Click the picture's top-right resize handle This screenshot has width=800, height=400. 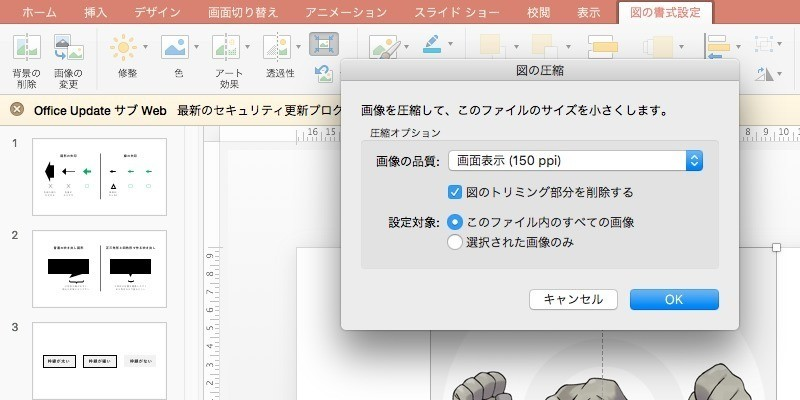[777, 247]
